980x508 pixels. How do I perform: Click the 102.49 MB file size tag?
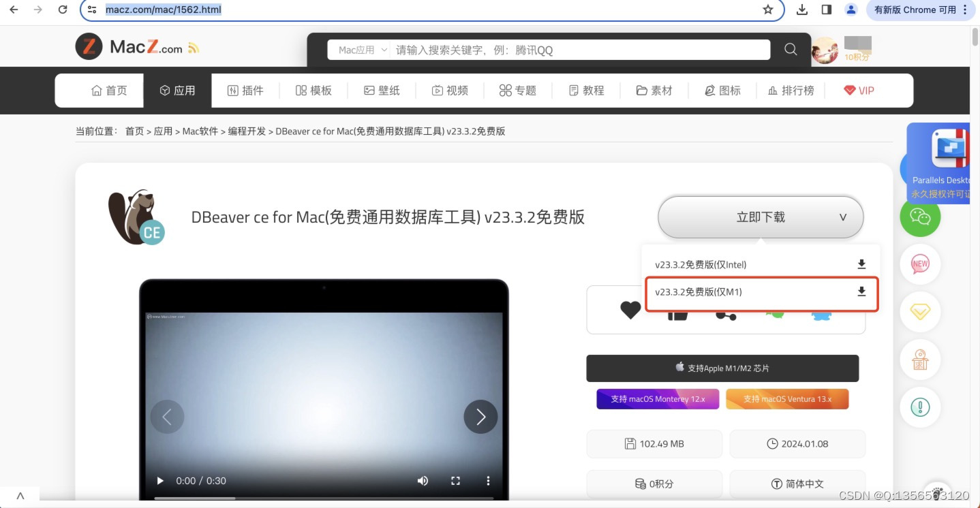(x=654, y=444)
